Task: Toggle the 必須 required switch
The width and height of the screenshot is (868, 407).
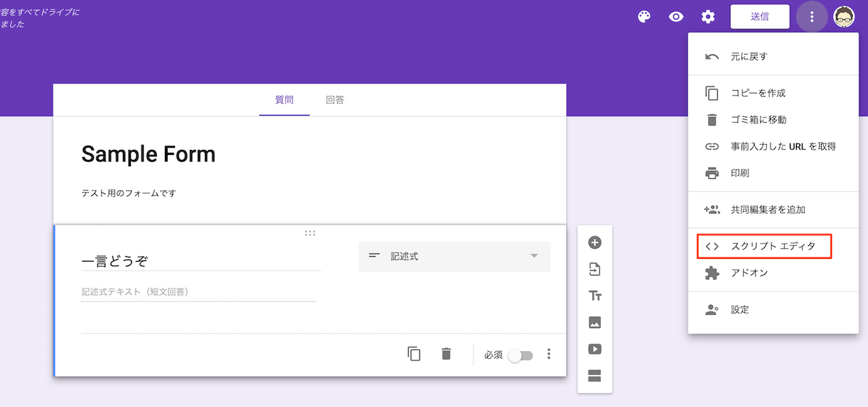Action: point(520,355)
